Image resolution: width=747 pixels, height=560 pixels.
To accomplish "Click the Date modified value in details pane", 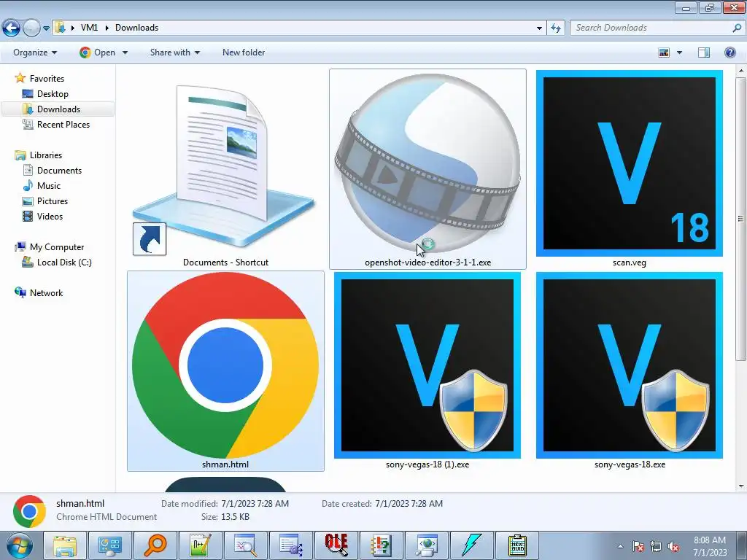I will tap(255, 503).
